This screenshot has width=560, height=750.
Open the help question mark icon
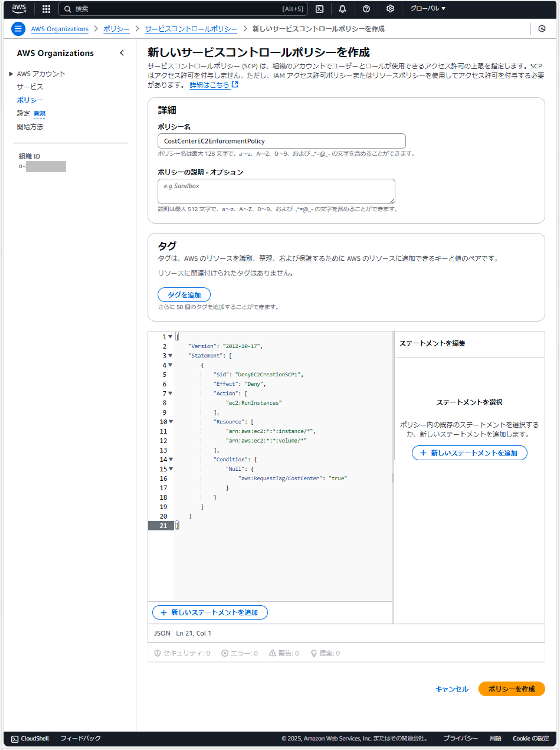(x=366, y=9)
